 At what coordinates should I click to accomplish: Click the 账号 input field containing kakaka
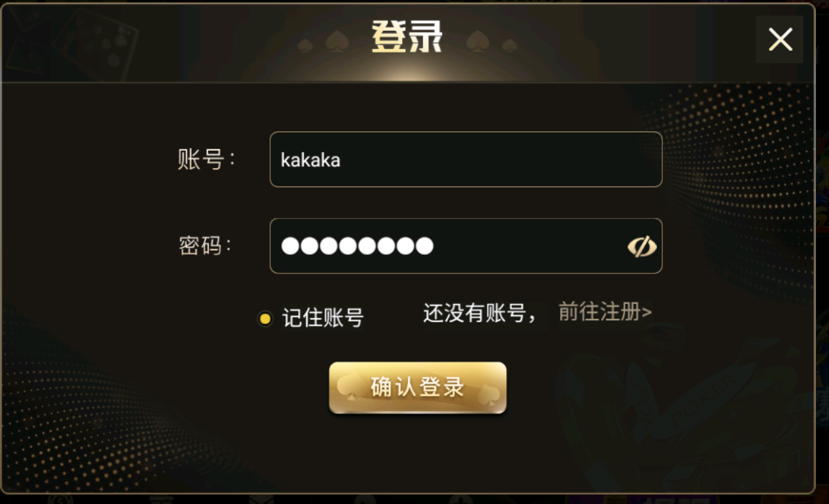465,159
